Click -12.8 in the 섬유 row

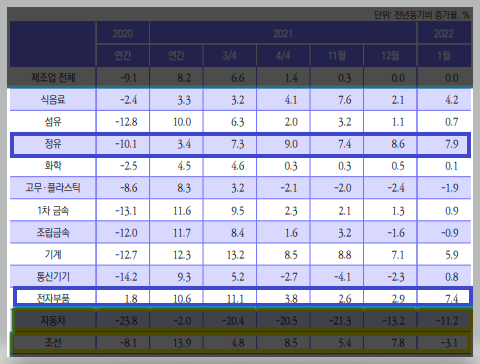click(126, 122)
